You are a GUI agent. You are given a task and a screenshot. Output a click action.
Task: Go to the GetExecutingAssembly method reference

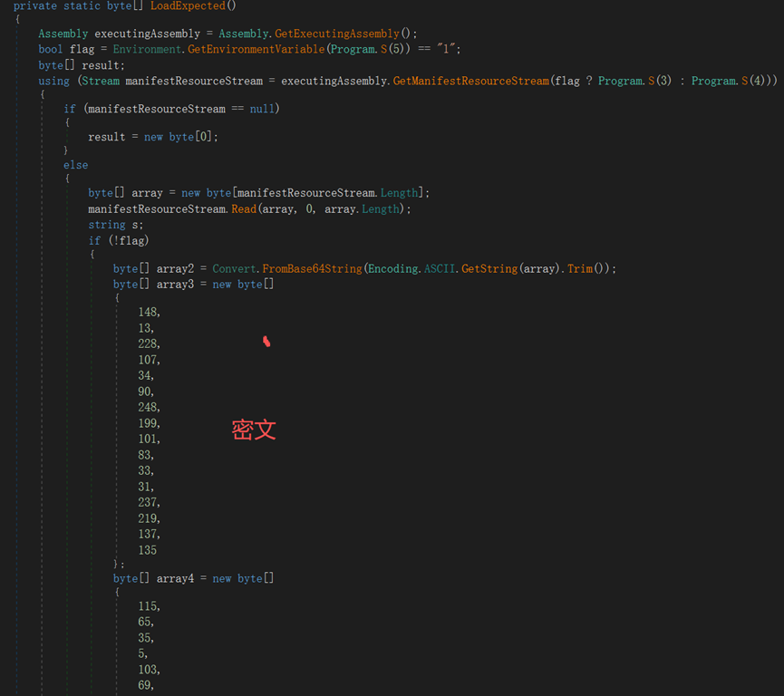click(337, 34)
